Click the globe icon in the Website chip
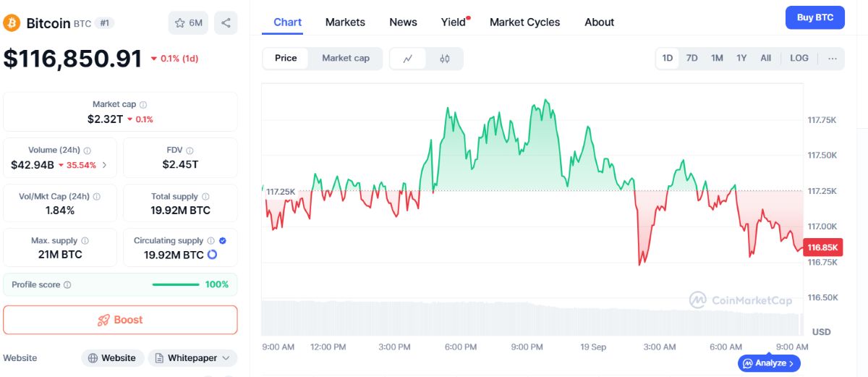 point(93,358)
